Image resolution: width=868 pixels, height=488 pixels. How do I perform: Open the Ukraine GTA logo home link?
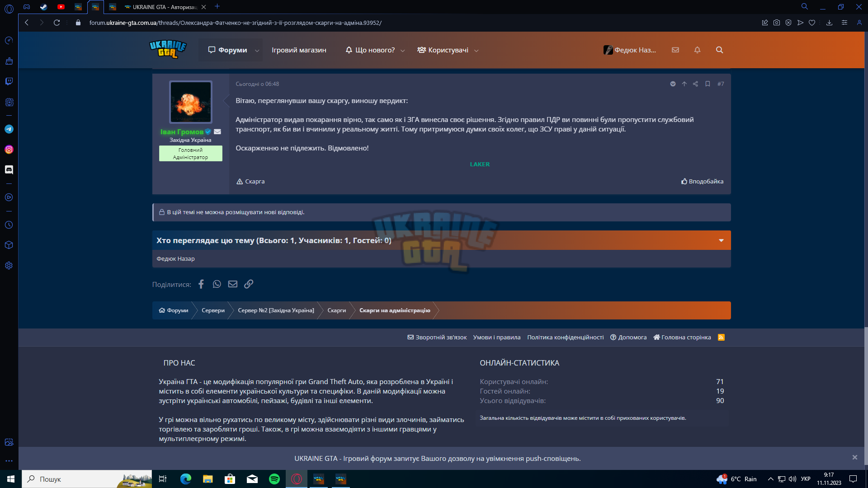168,50
